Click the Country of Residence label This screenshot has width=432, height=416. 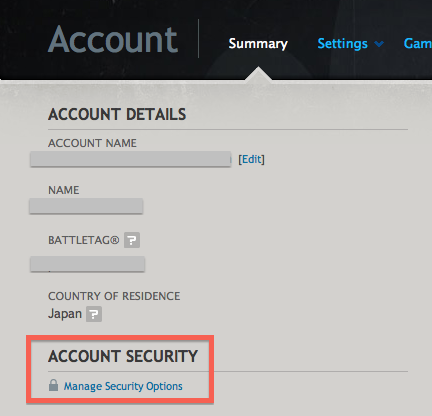coord(114,296)
